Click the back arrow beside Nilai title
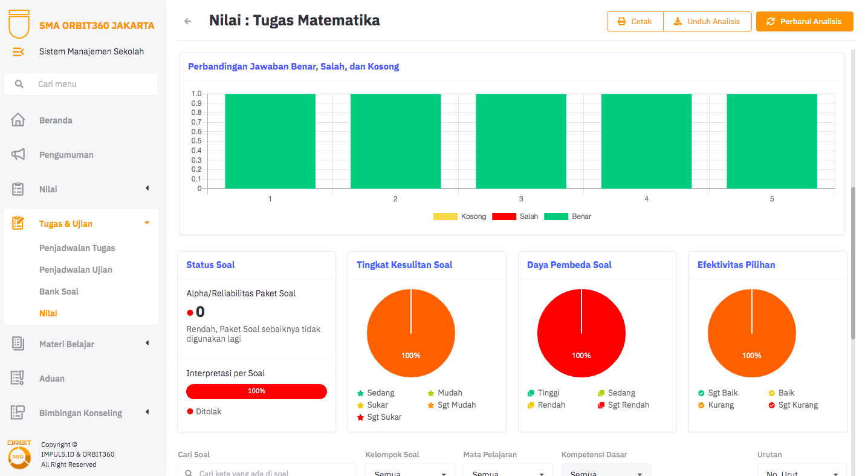Image resolution: width=868 pixels, height=476 pixels. coord(188,21)
